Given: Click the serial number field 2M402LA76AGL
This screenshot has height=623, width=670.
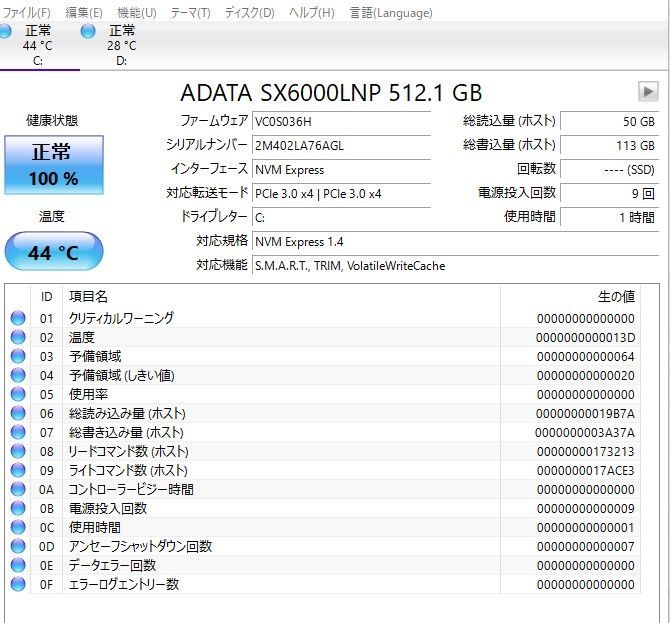Looking at the screenshot, I should [341, 146].
